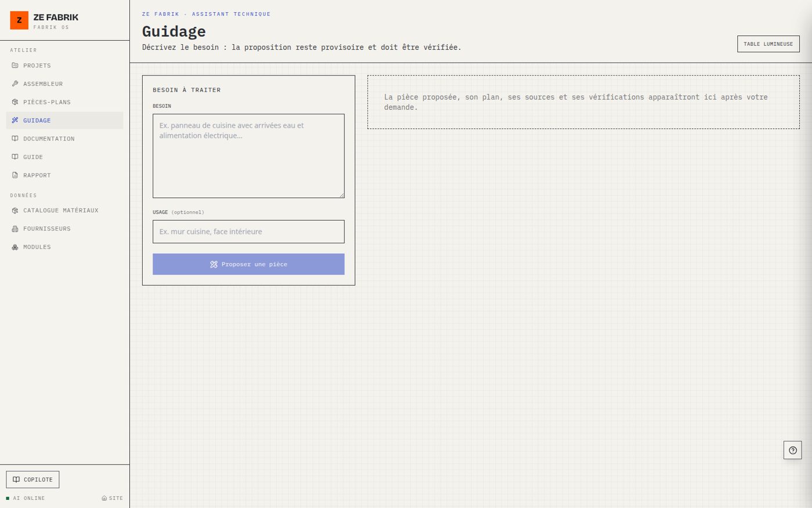Click the Pièces-plans box icon
Viewport: 812px width, 508px height.
tap(15, 102)
